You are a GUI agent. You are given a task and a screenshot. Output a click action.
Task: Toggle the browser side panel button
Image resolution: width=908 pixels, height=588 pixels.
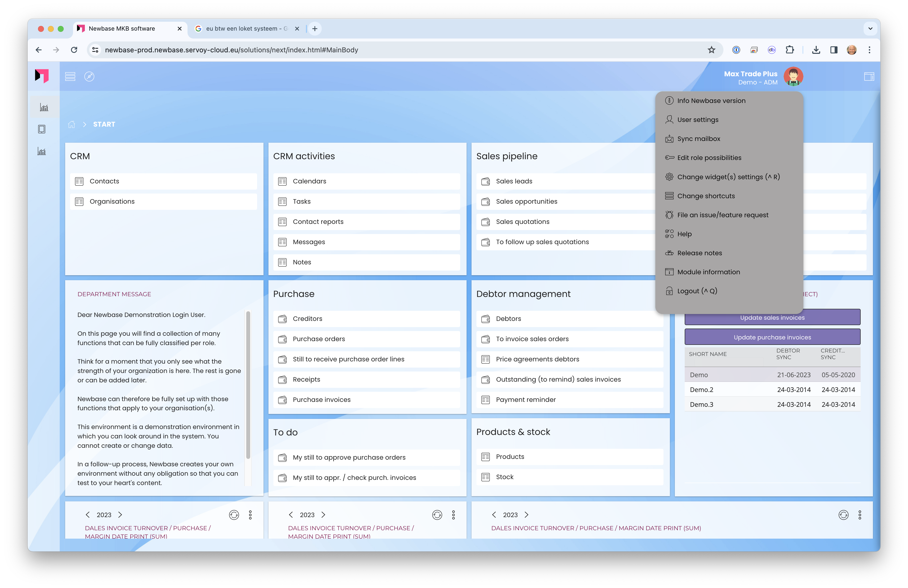point(834,50)
